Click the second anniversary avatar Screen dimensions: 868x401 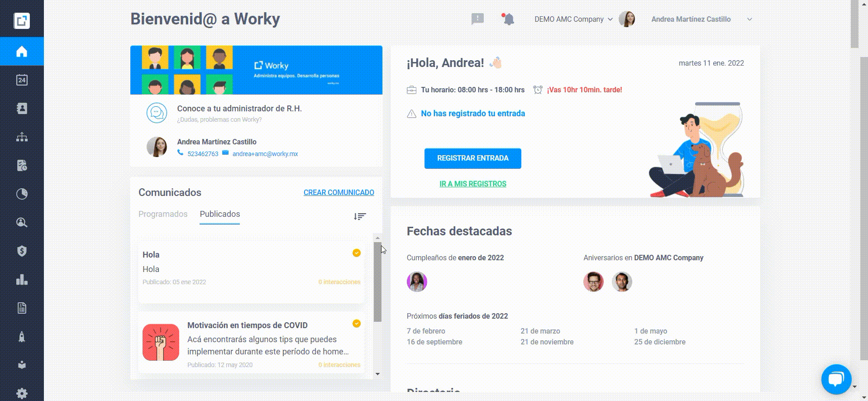point(622,282)
